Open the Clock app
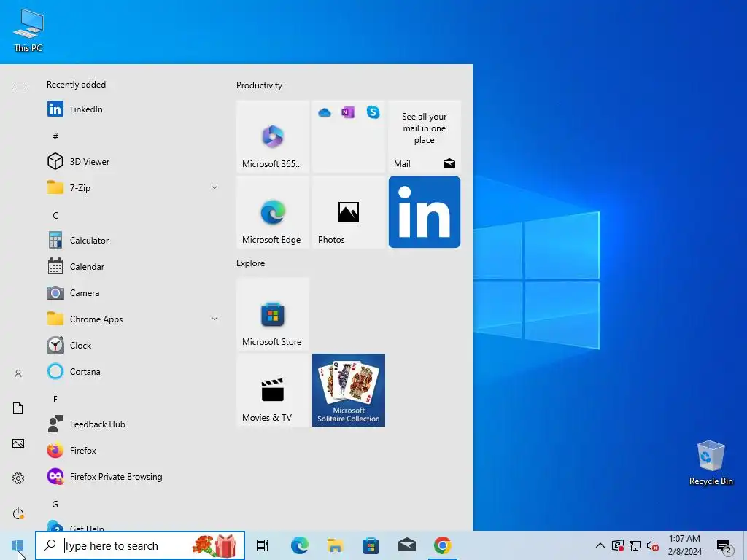 pos(131,345)
